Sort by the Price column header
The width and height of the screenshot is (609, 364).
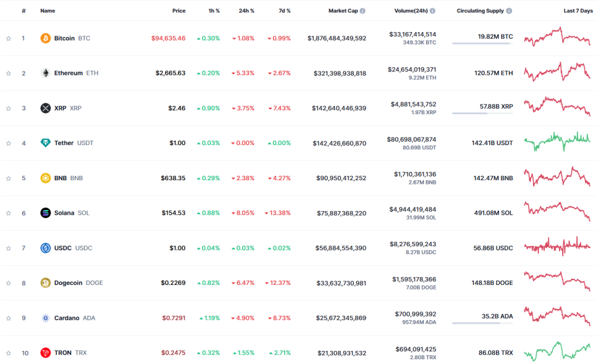[178, 11]
